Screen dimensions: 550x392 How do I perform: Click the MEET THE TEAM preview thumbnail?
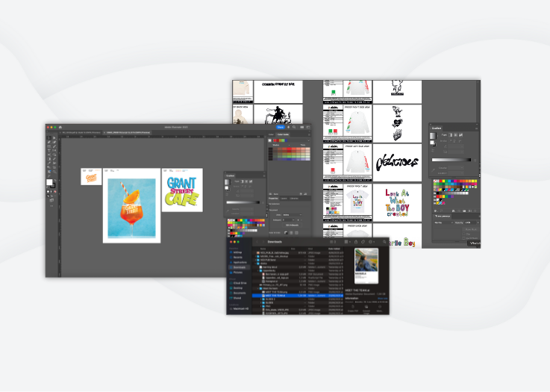click(x=366, y=266)
